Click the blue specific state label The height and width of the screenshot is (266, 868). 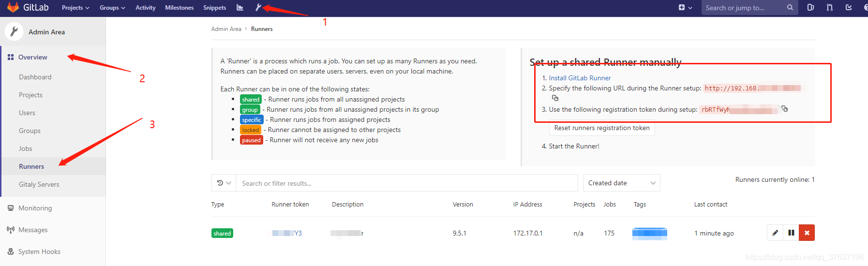tap(252, 119)
